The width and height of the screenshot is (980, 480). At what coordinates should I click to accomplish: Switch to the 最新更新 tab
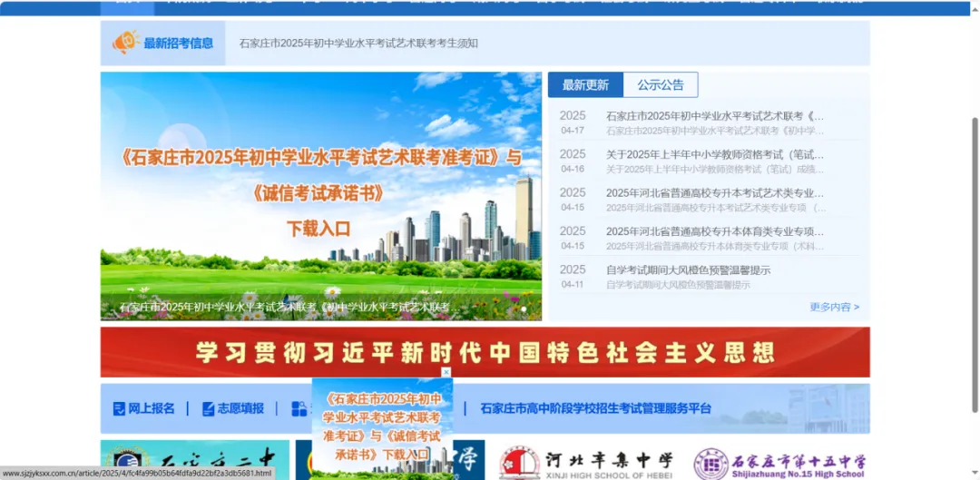(x=585, y=85)
